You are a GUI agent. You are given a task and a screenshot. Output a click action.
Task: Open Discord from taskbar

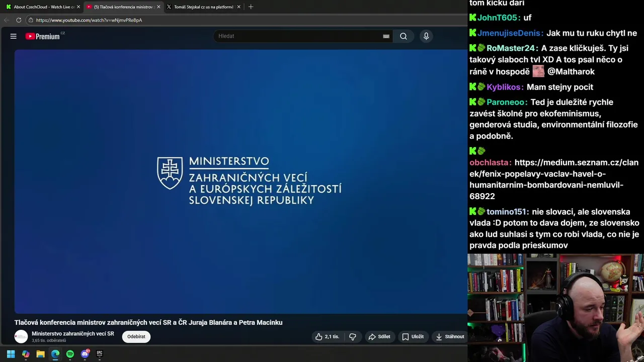[x=85, y=354]
